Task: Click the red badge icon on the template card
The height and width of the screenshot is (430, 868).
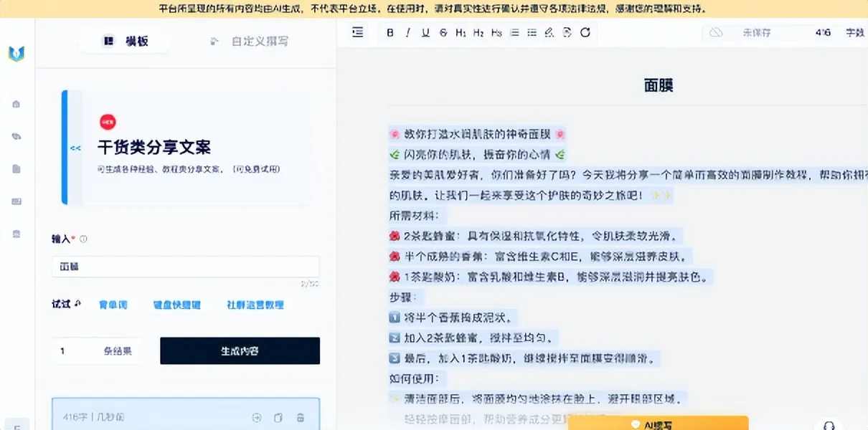Action: click(x=107, y=122)
